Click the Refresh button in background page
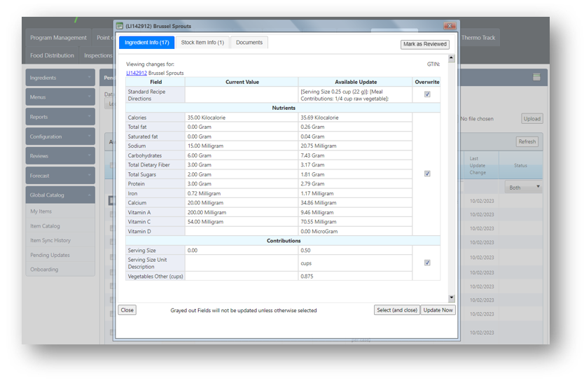The height and width of the screenshot is (392, 584). click(527, 141)
